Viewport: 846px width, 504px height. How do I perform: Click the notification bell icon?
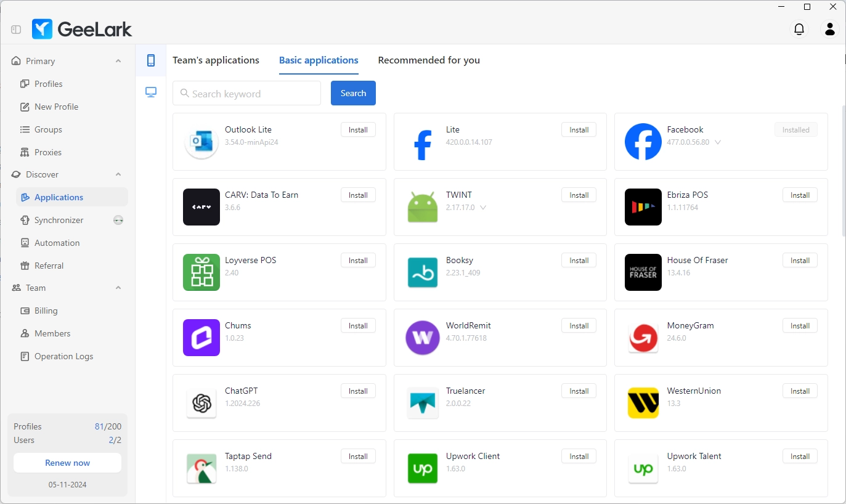click(x=799, y=29)
